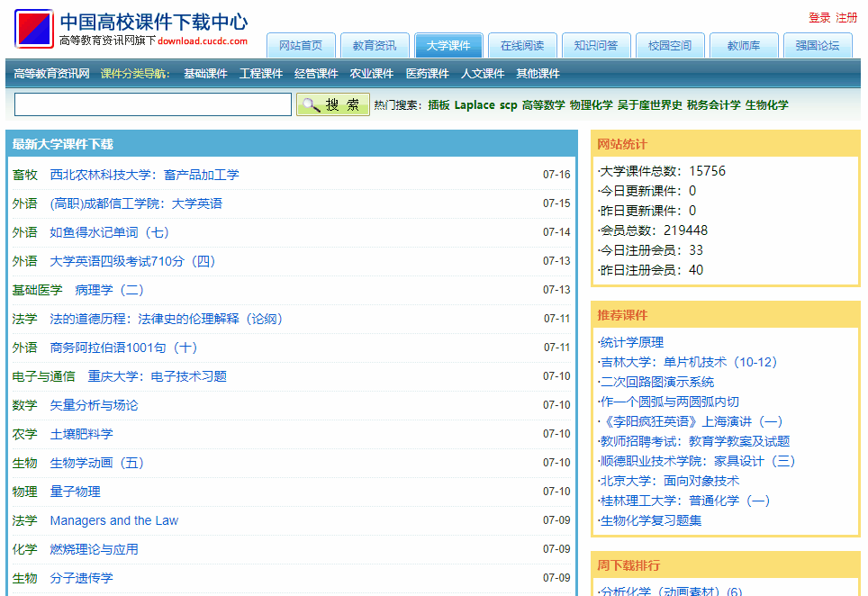Image resolution: width=868 pixels, height=596 pixels.
Task: Switch to the 知识问答 tab
Action: 596,44
